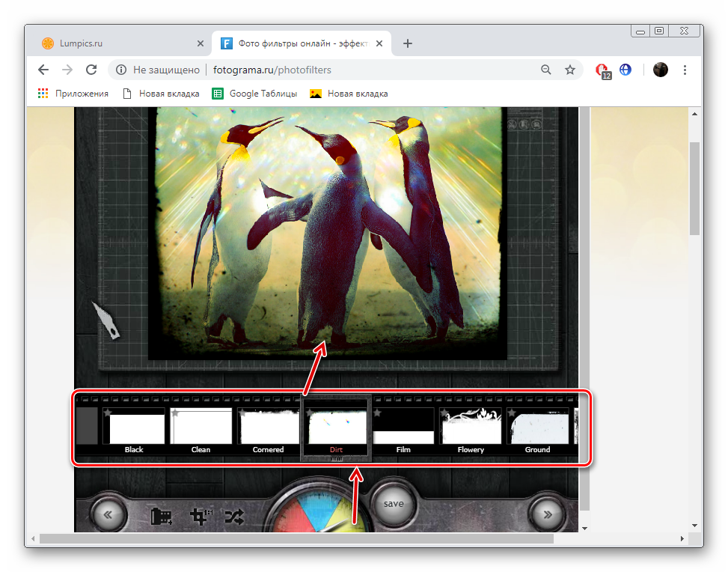Image resolution: width=728 pixels, height=572 pixels.
Task: Open a new browser tab with plus
Action: [x=408, y=43]
